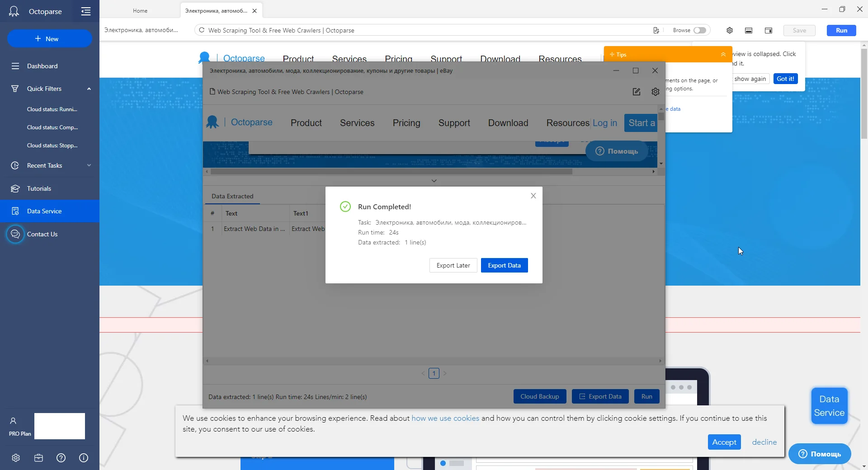Open the gear settings icon in the run window

click(656, 92)
